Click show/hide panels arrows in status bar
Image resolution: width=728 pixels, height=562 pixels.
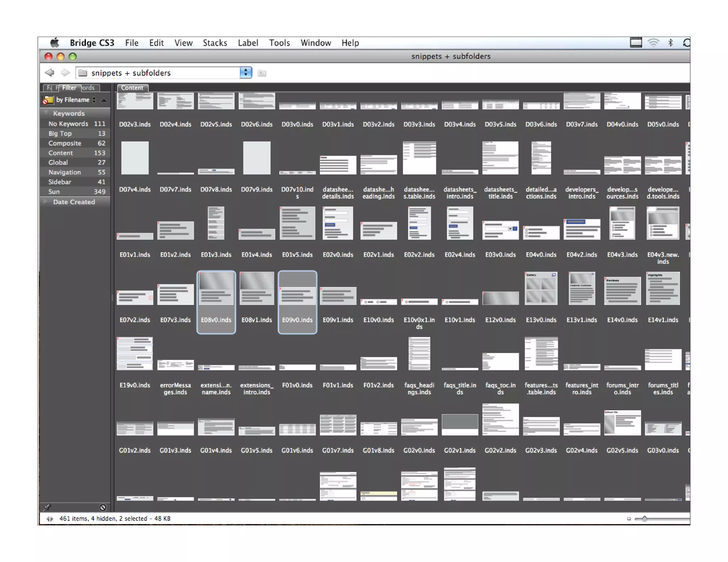tap(50, 519)
